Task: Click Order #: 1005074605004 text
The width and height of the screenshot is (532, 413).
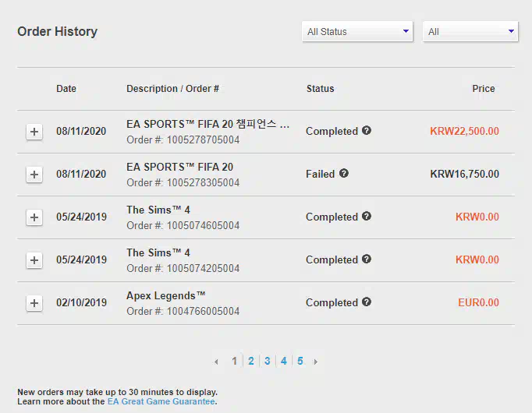Action: 183,226
